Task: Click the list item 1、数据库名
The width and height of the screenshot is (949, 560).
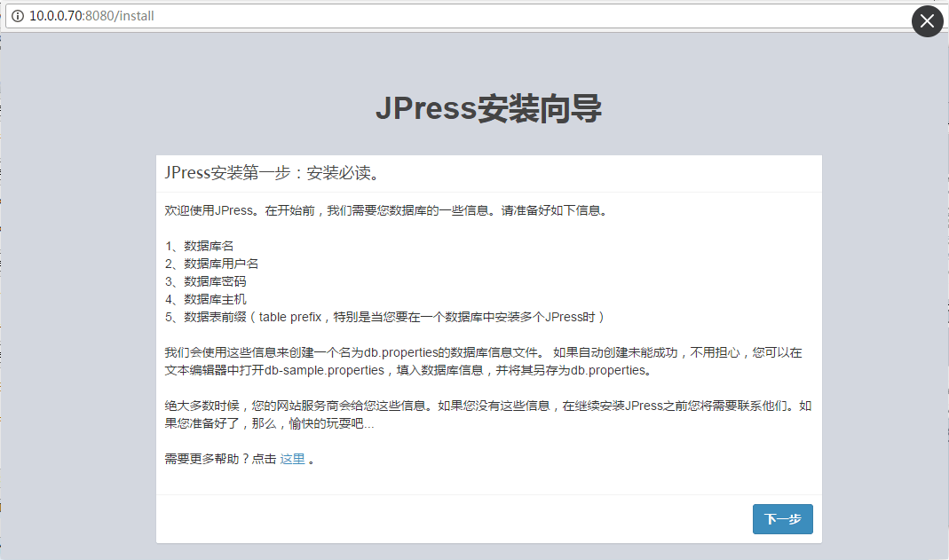Action: tap(199, 246)
